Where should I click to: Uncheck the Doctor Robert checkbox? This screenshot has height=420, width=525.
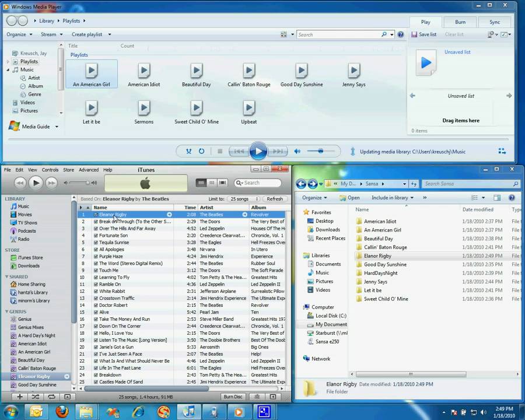click(96, 306)
